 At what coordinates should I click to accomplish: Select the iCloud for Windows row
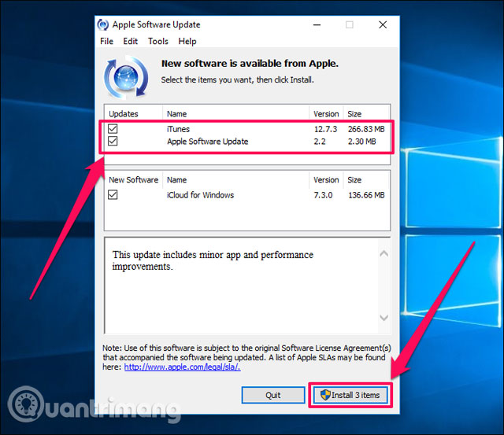click(246, 195)
